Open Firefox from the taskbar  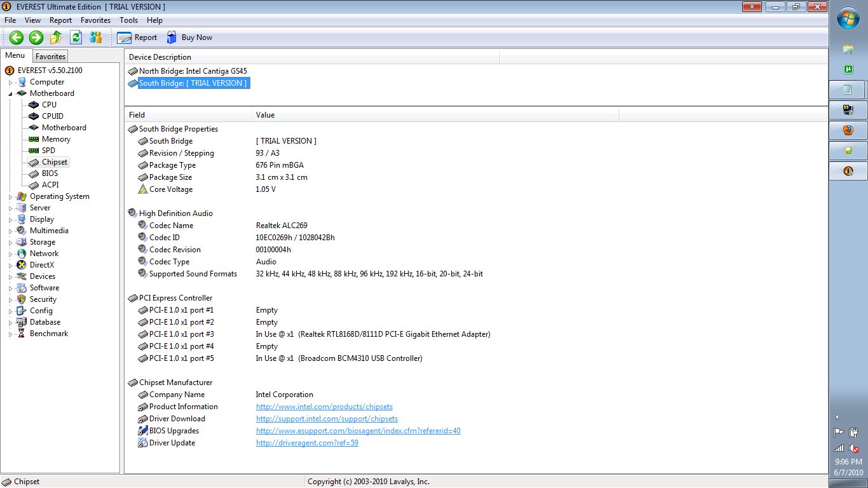pyautogui.click(x=848, y=130)
